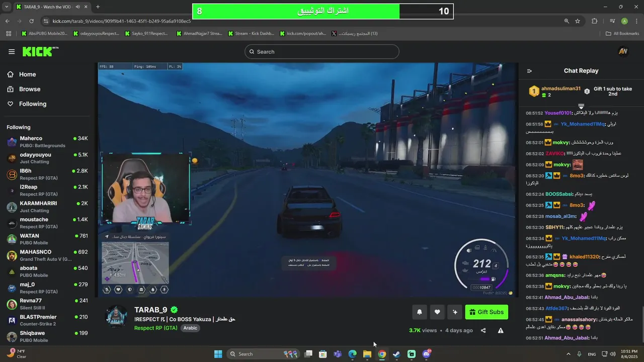Open Maherco channel in Following list

[48, 142]
